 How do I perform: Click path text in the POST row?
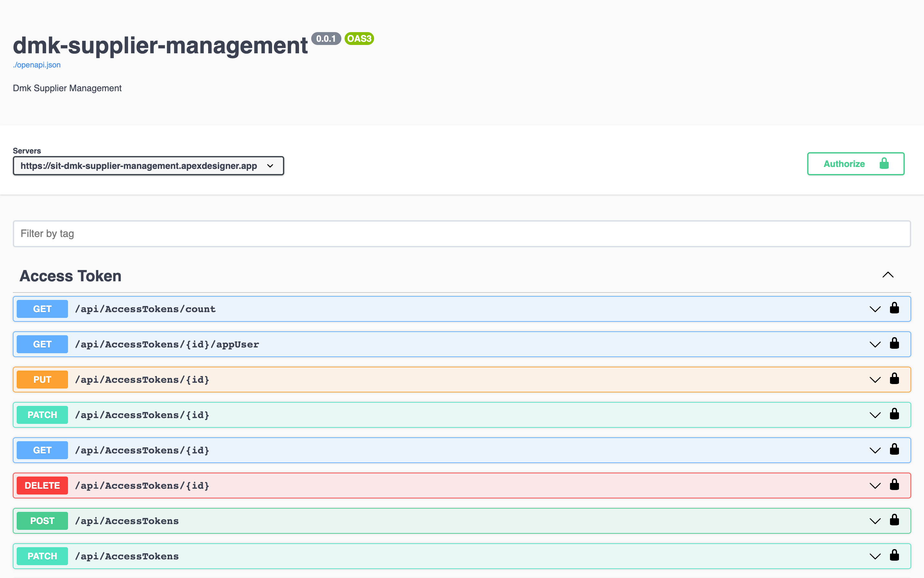(x=127, y=521)
